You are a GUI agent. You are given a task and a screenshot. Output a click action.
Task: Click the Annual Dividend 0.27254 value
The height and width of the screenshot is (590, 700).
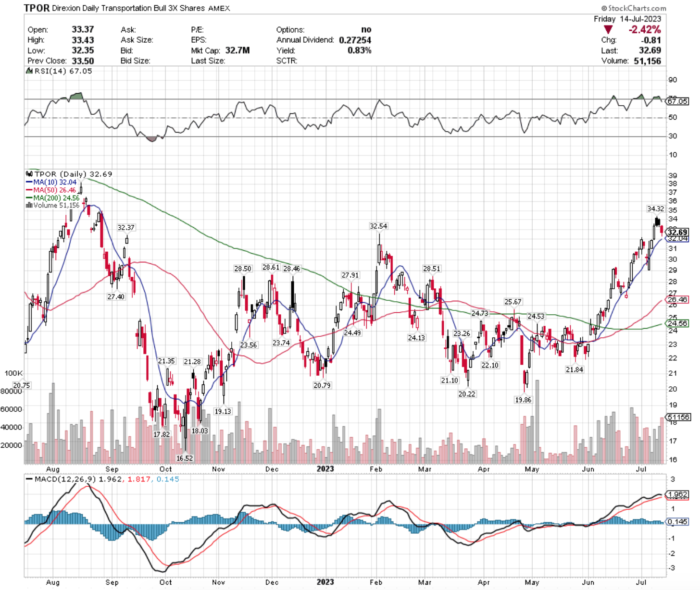coord(355,40)
